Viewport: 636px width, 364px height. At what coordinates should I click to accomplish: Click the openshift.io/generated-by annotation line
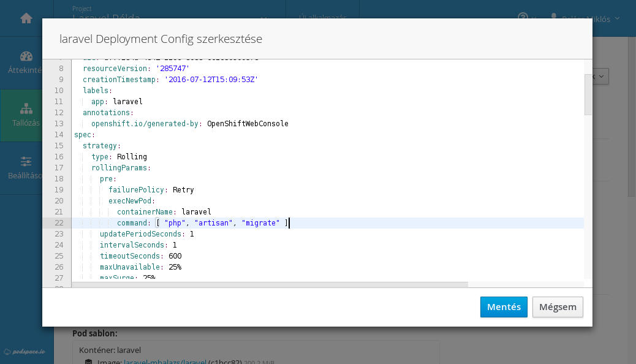click(190, 124)
